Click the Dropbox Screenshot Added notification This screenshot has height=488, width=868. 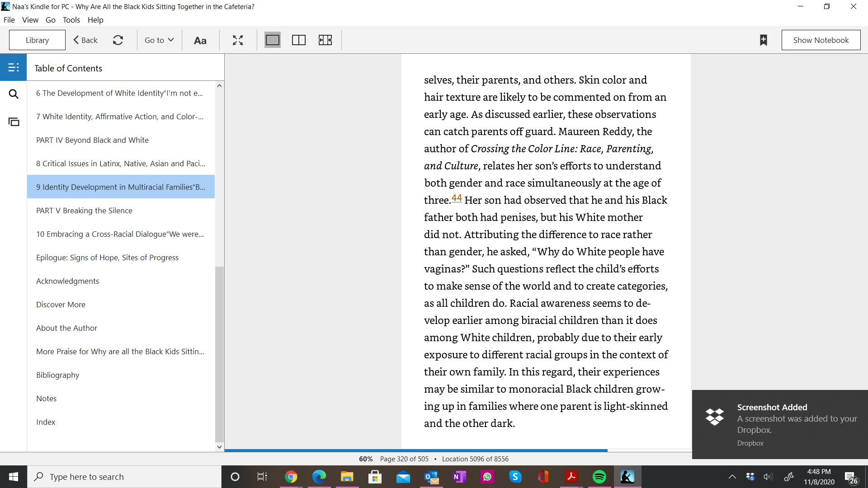[780, 424]
